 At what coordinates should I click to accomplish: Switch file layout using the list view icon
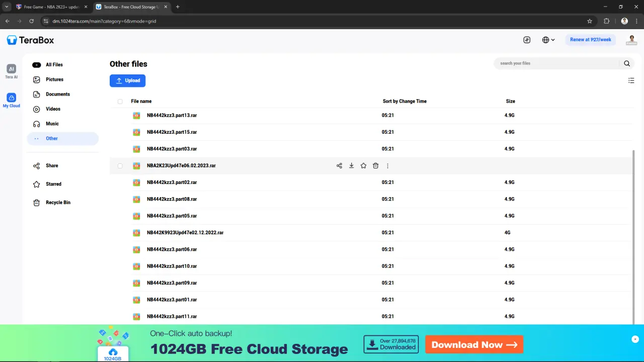pos(631,80)
